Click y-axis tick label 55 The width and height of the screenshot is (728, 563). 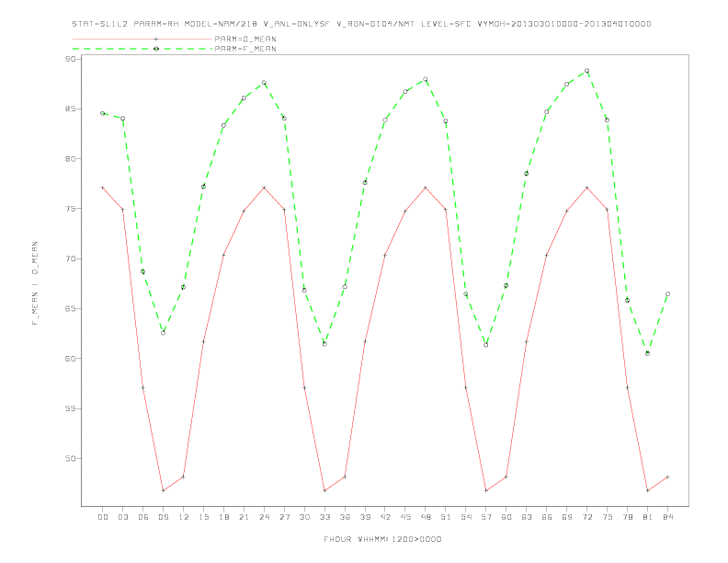[x=71, y=408]
